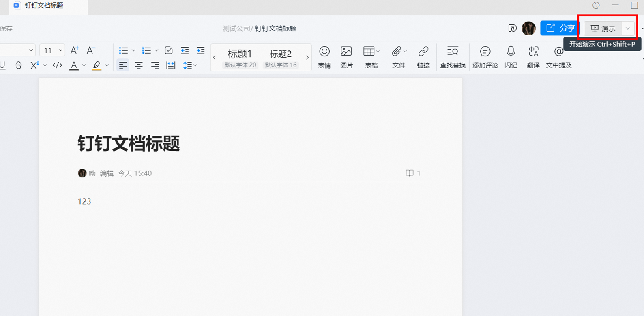This screenshot has width=644, height=316.
Task: Click the sync status icon in title bar
Action: tap(596, 5)
